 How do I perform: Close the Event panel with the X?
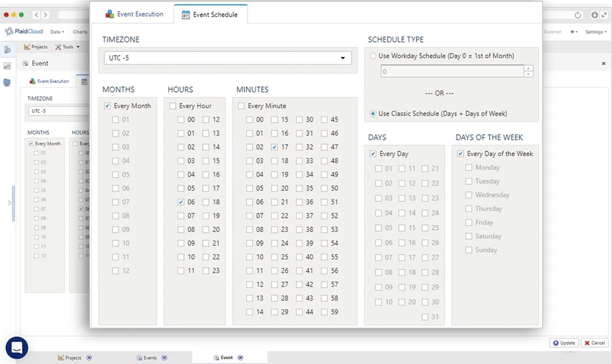(604, 64)
